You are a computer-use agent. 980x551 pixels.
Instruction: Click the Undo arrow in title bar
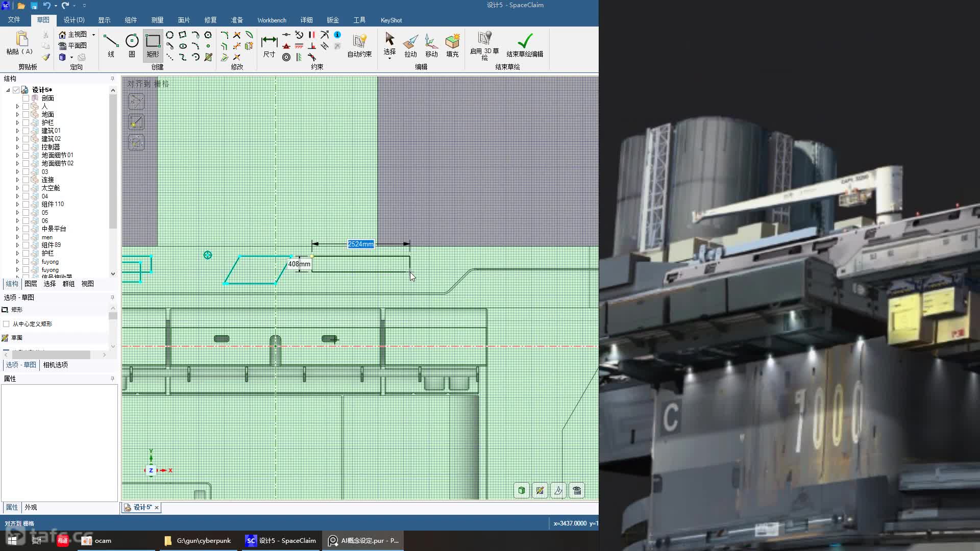coord(47,6)
